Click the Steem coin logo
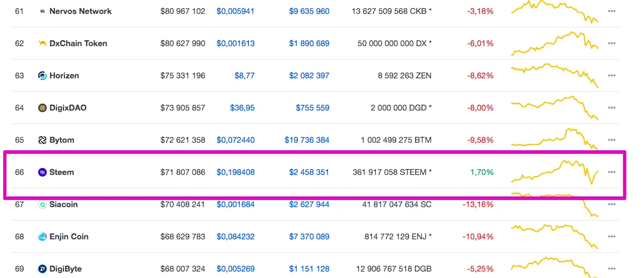 tap(42, 172)
